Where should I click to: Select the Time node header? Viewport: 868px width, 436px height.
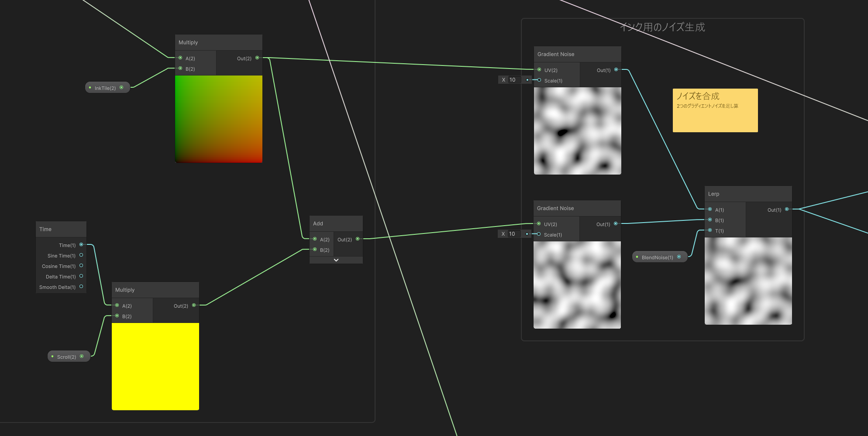61,229
